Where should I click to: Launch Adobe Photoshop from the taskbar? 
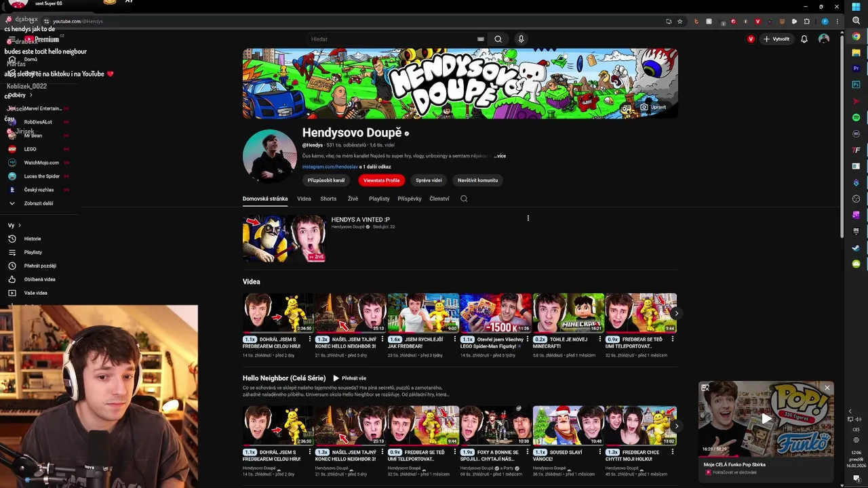[x=856, y=85]
